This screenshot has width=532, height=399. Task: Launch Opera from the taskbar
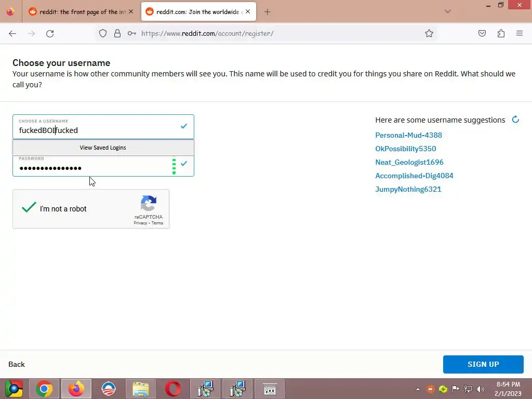point(172,389)
